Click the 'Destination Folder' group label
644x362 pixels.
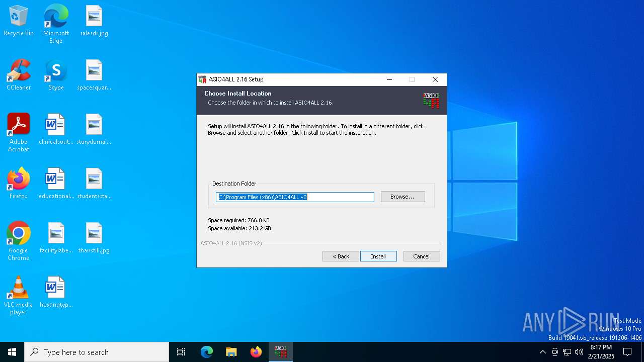pos(234,184)
